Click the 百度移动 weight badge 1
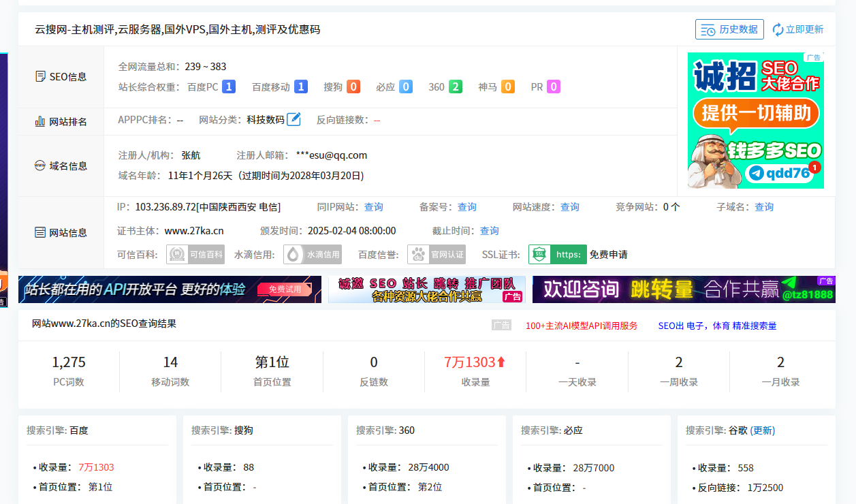Viewport: 856px width, 504px height. [x=300, y=86]
